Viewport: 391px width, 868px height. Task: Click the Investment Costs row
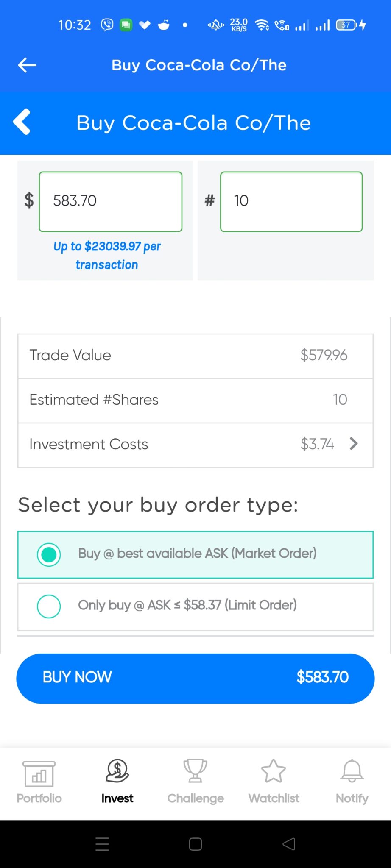tap(195, 445)
